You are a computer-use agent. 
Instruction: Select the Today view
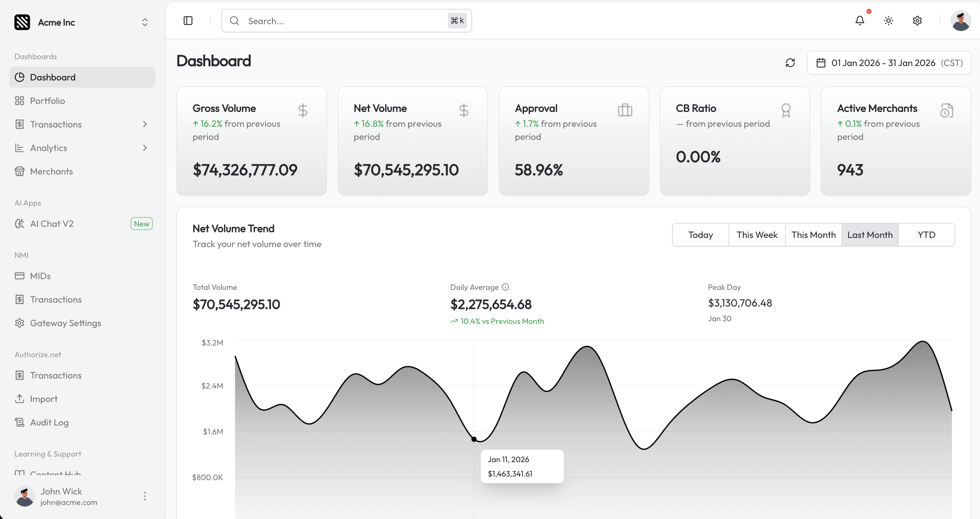[700, 235]
